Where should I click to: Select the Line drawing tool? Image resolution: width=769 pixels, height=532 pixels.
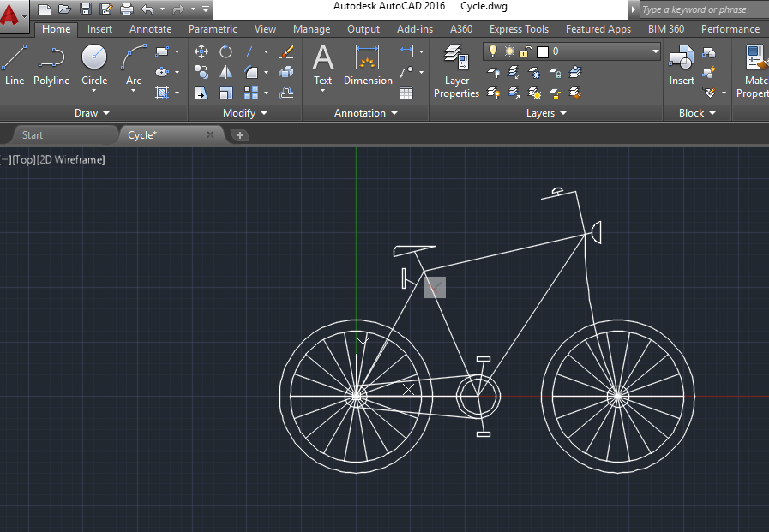click(14, 64)
